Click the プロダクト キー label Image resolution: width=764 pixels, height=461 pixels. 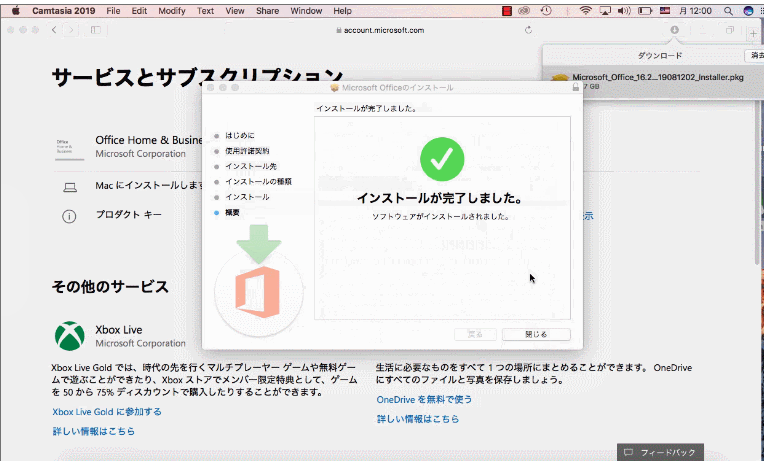click(129, 214)
